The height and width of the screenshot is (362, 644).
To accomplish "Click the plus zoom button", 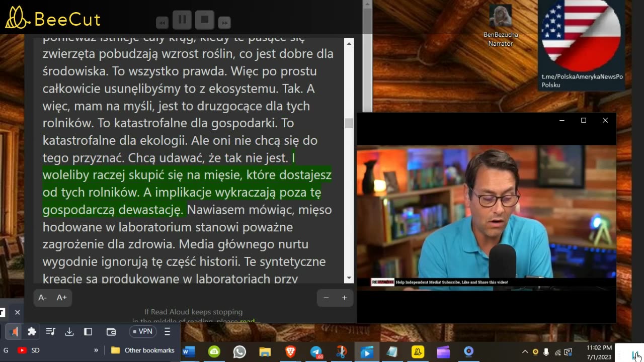I will click(x=345, y=298).
